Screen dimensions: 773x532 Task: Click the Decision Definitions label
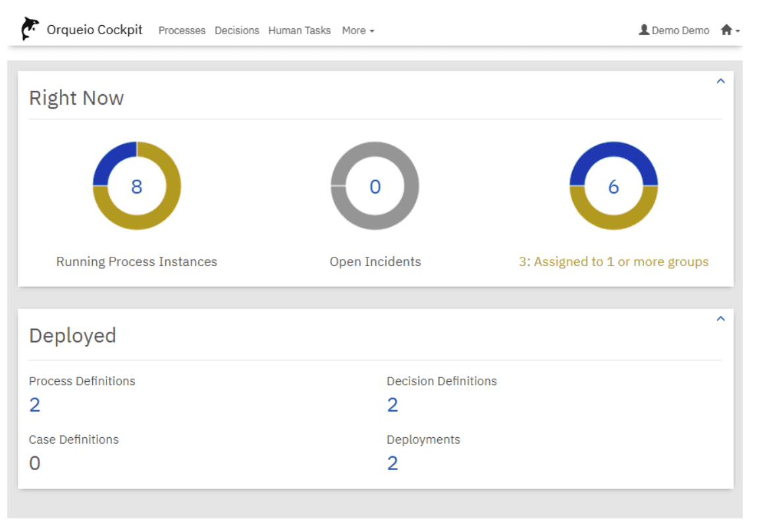pos(442,381)
